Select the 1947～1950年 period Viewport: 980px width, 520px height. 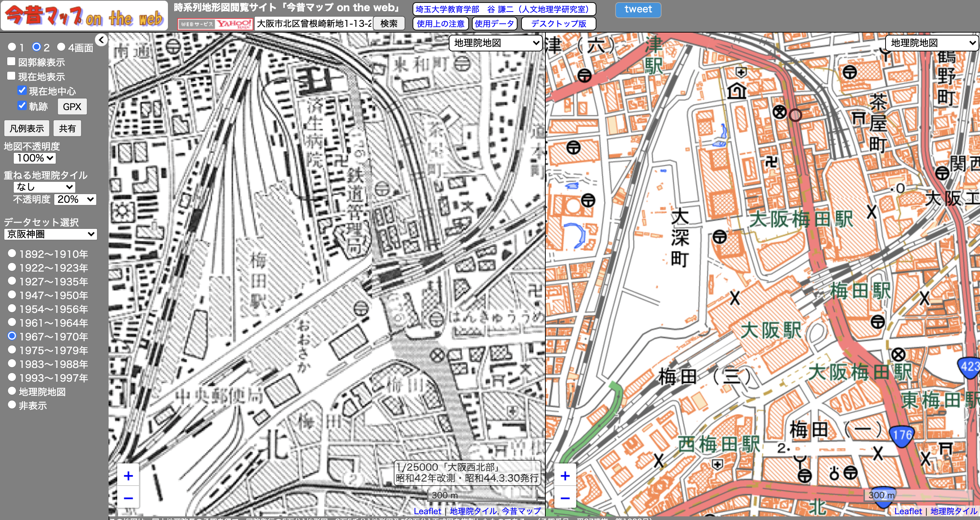pyautogui.click(x=12, y=295)
